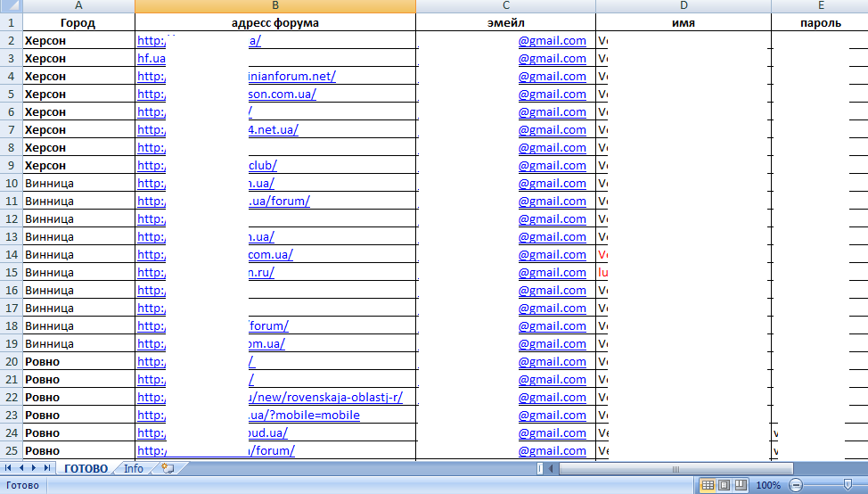Switch to Page Break Preview view
Image resolution: width=868 pixels, height=494 pixels.
pos(741,485)
